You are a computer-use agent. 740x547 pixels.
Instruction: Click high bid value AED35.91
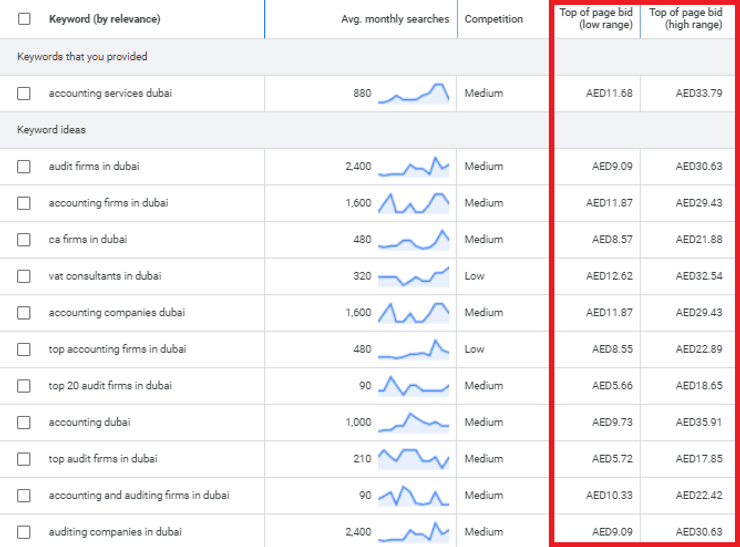click(699, 422)
